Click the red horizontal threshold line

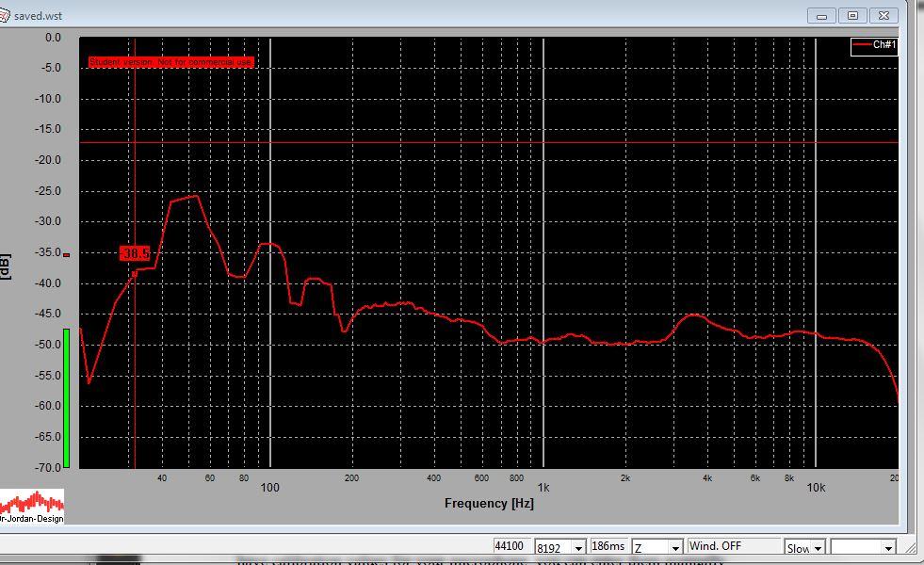coord(565,143)
